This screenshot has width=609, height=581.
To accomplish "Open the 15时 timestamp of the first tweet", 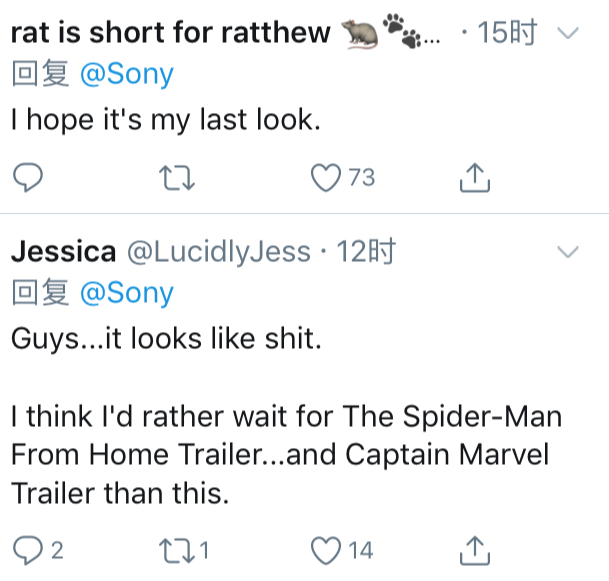I will [x=507, y=33].
